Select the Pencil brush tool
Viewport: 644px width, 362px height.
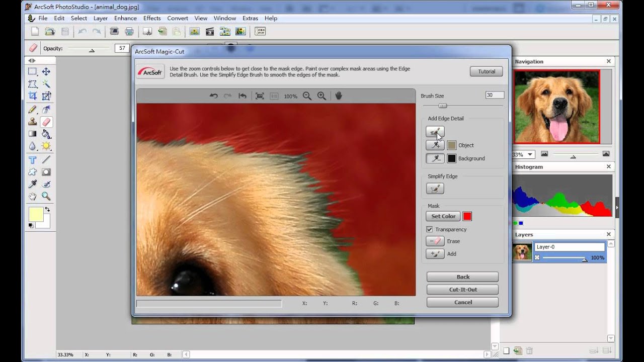click(x=32, y=109)
